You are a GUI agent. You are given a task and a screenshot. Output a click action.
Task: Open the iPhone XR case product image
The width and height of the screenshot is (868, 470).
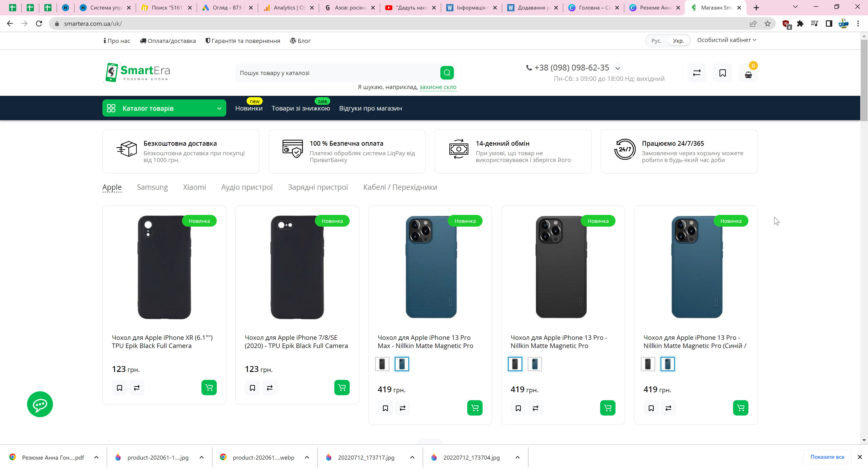click(164, 267)
